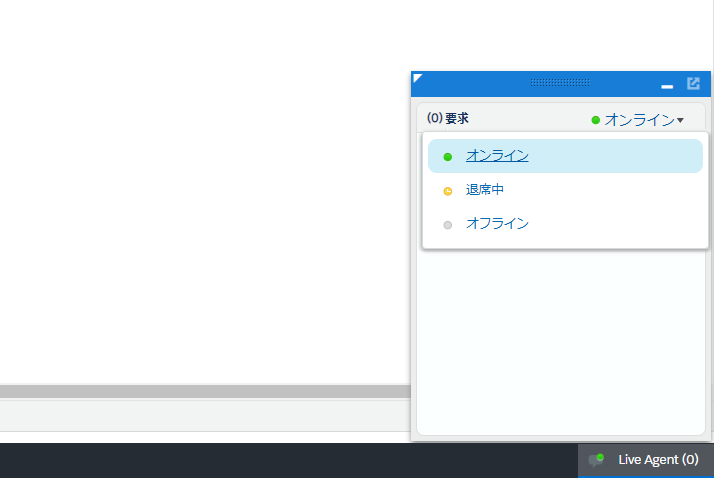Open the オンライン status dropdown in header

(x=638, y=120)
